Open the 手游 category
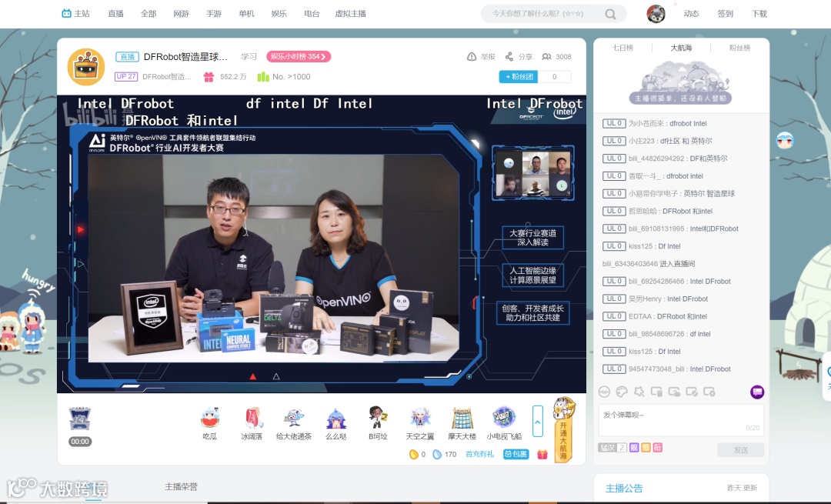 click(x=214, y=14)
